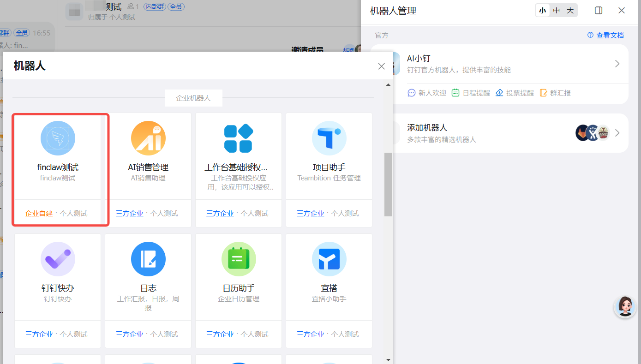Click the scroll down arrow in robot list
This screenshot has height=364, width=641.
click(x=388, y=359)
